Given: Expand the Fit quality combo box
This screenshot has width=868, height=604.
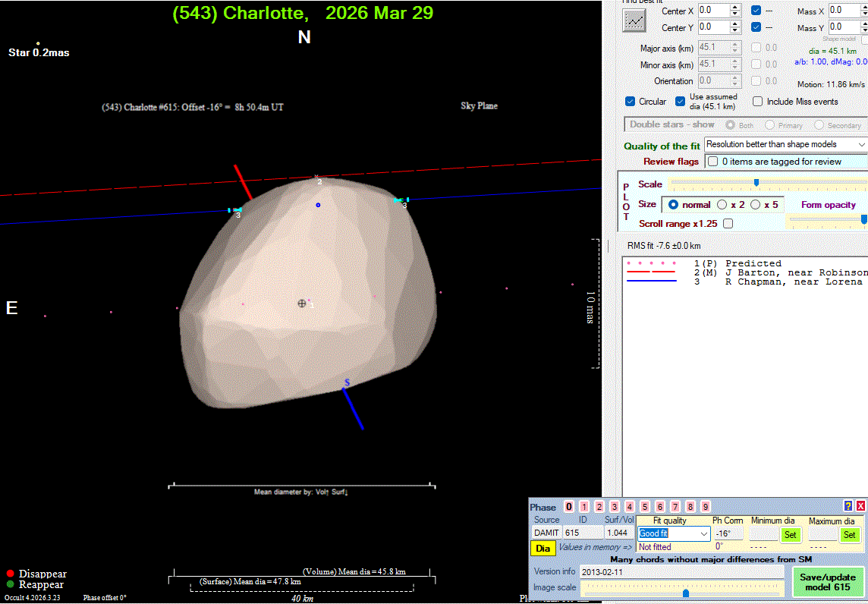Looking at the screenshot, I should tap(705, 533).
